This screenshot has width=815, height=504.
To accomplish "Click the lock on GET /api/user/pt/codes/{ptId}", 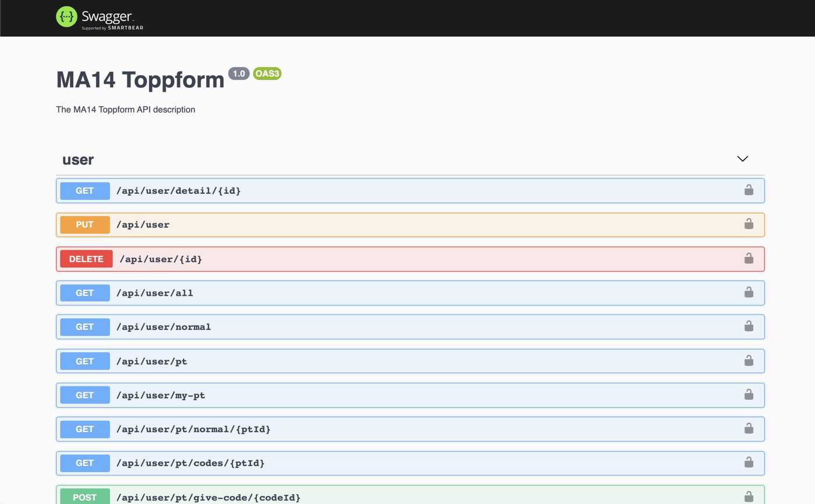I will [749, 463].
